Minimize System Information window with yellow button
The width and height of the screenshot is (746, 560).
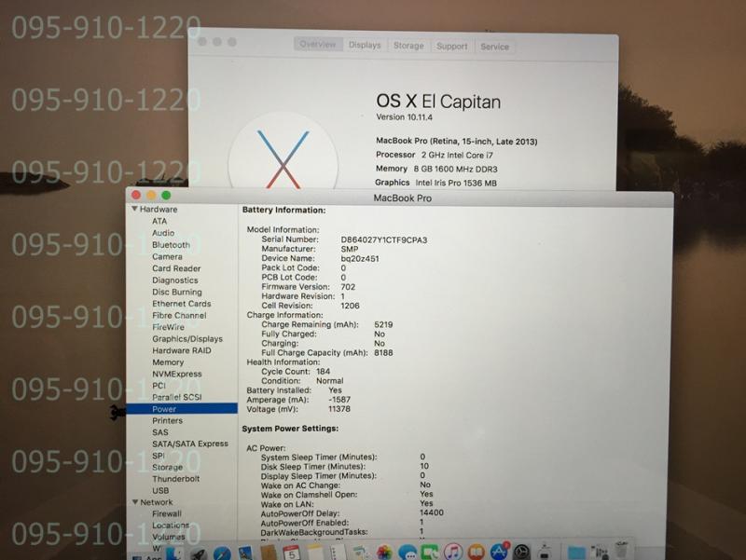click(x=151, y=195)
